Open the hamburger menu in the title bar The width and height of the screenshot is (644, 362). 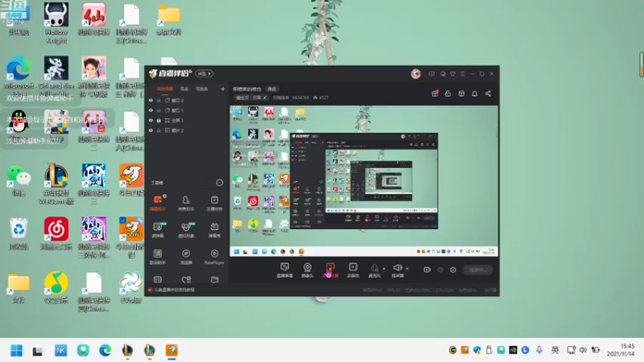point(462,74)
